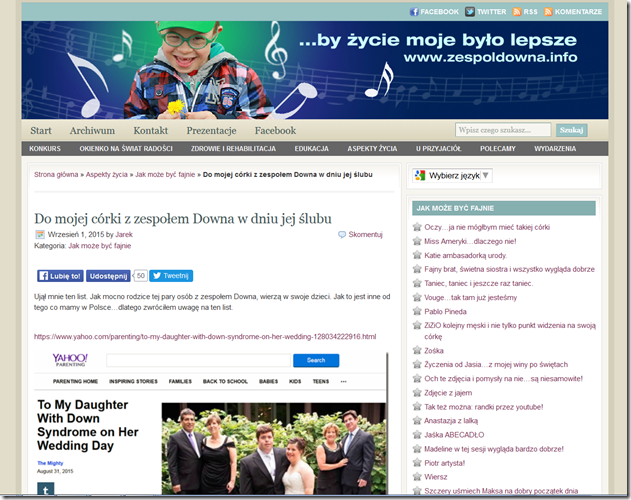This screenshot has height=500, width=631.
Task: Click the Tweetnij button
Action: point(171,276)
